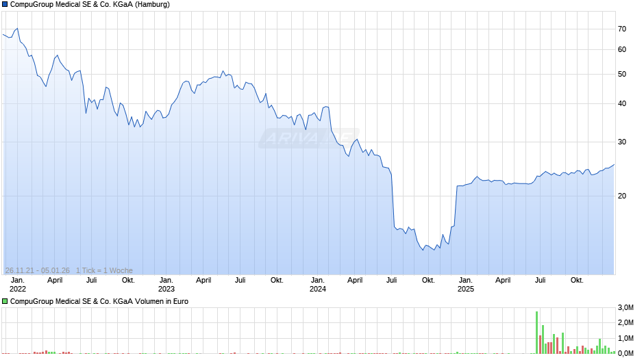
Task: Click the 'Juli' label following Jan. 2023
Action: pyautogui.click(x=240, y=280)
